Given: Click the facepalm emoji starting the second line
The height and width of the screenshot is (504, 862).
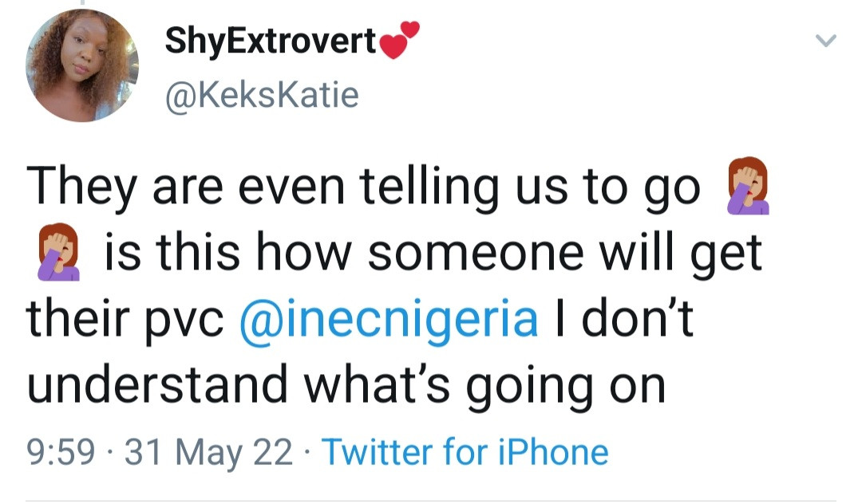Looking at the screenshot, I should point(58,252).
